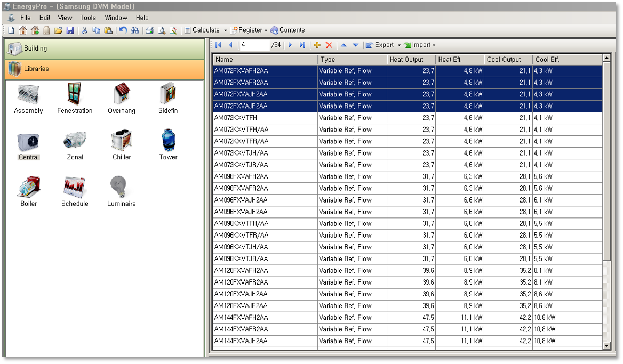This screenshot has height=364, width=623.
Task: Open the Calculate dropdown arrow
Action: [x=225, y=30]
